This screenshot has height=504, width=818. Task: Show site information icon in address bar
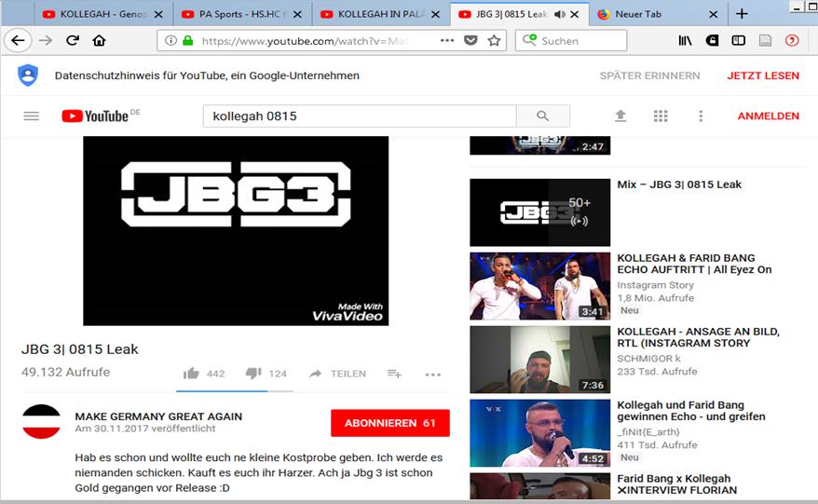(170, 40)
